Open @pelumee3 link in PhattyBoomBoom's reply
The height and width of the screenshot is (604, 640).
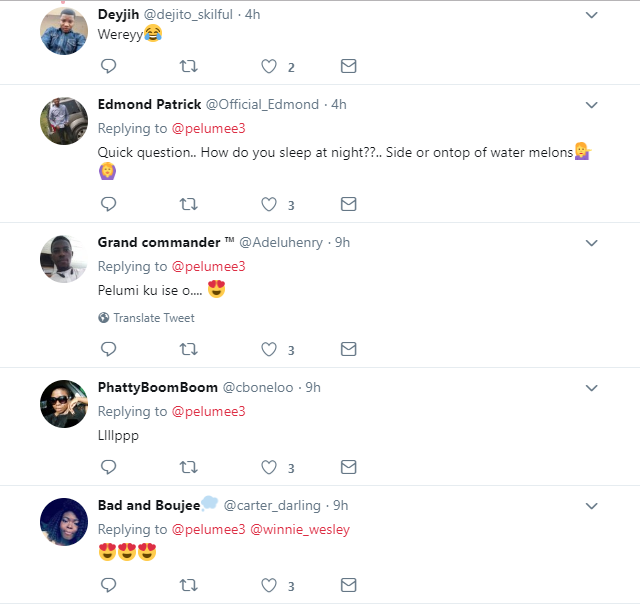pos(208,411)
